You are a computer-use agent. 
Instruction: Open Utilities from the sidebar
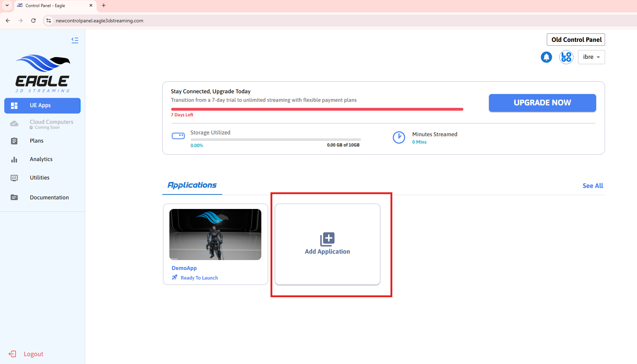coord(39,178)
